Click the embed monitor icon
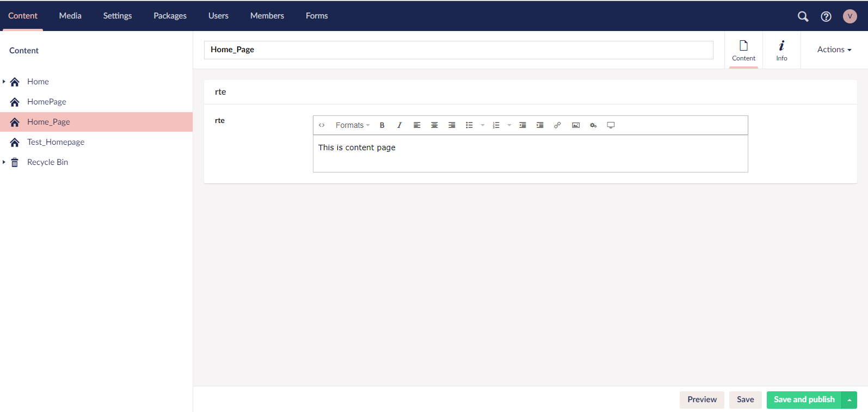Viewport: 868px width, 412px height. click(x=611, y=125)
